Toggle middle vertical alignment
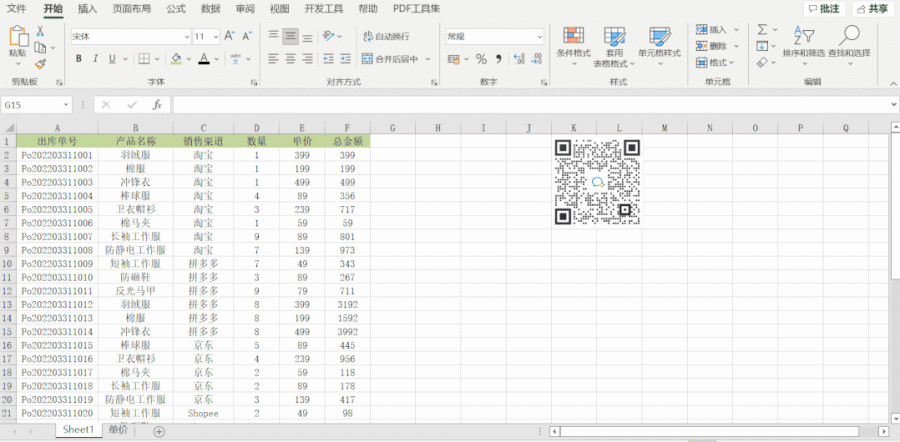Screen dimensions: 900x442 click(291, 37)
